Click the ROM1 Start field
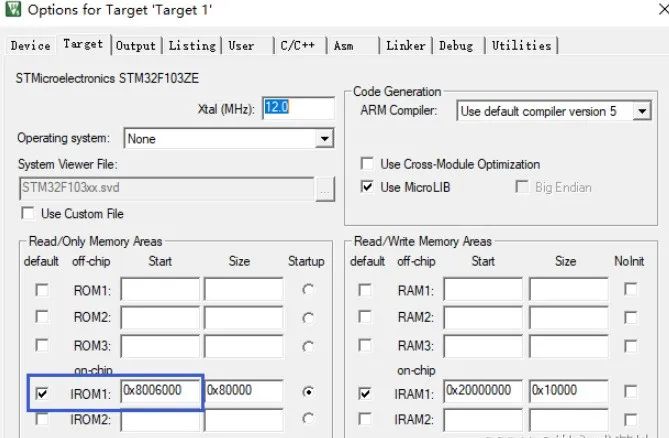This screenshot has width=669, height=438. (x=160, y=289)
